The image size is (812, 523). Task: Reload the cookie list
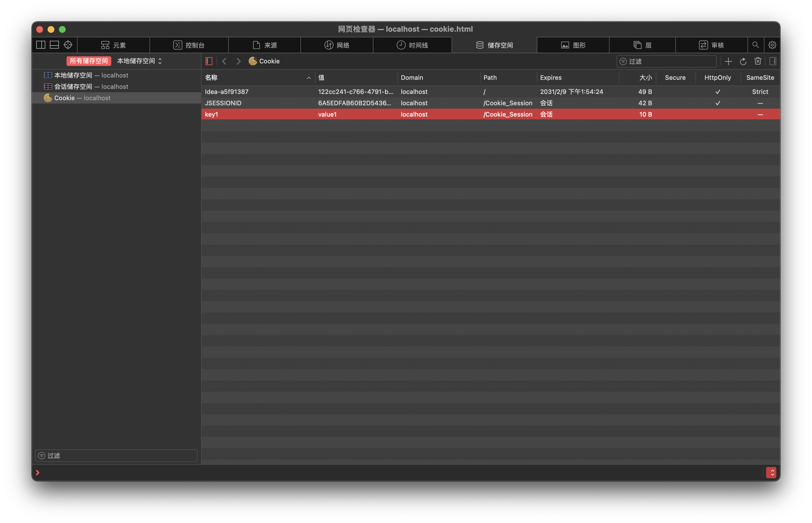point(743,61)
